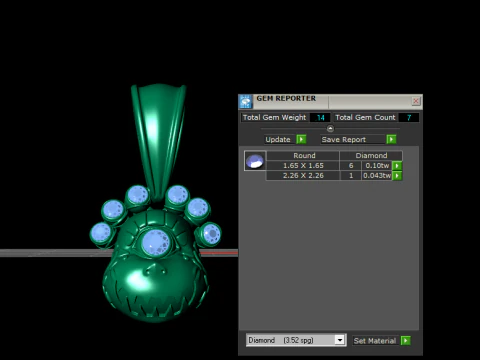Click the green arrow on the 0.043tw row
Viewport: 480px width, 360px height.
pos(397,176)
